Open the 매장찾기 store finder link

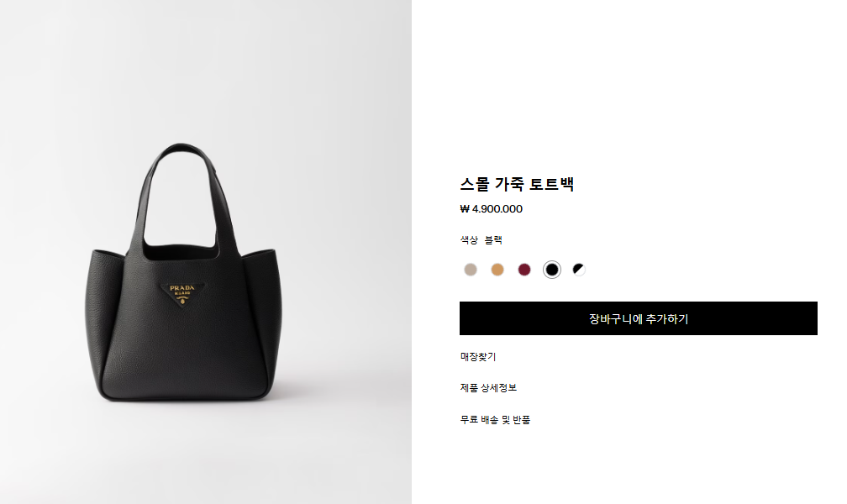[x=478, y=356]
